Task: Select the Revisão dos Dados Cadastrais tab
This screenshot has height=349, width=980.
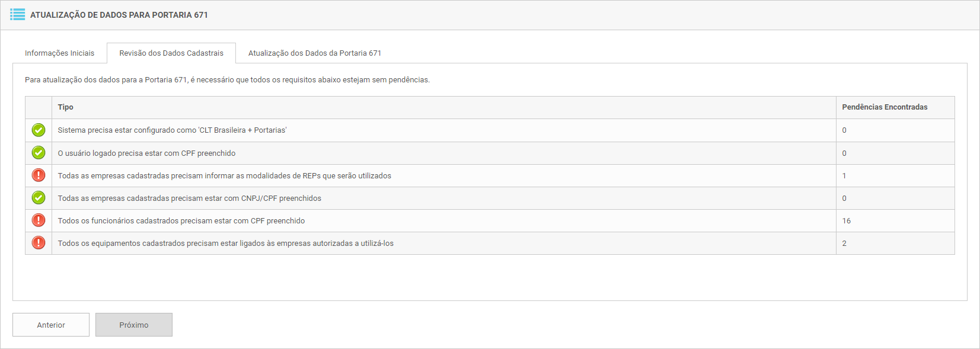Action: pyautogui.click(x=171, y=53)
